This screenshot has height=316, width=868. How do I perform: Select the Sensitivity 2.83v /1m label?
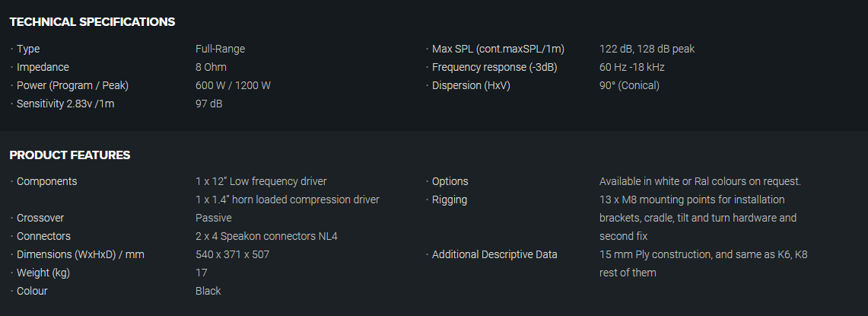point(65,104)
